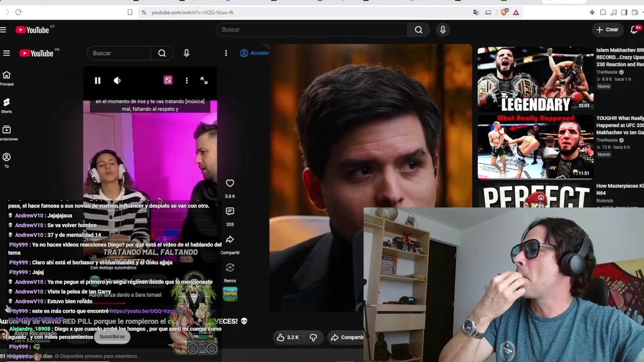Screen dimensions: 644x362
Task: Open the notifications bell with 9+ badge
Action: (x=634, y=30)
